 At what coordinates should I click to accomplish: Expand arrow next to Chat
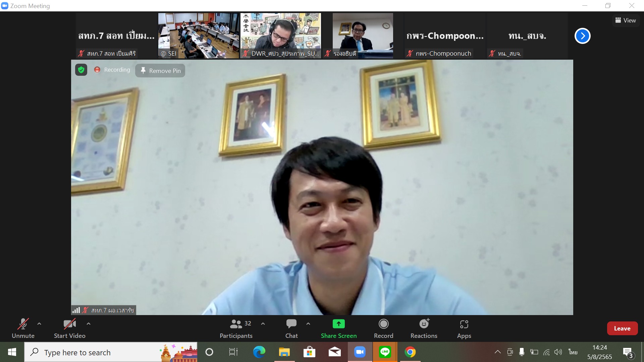tap(308, 324)
